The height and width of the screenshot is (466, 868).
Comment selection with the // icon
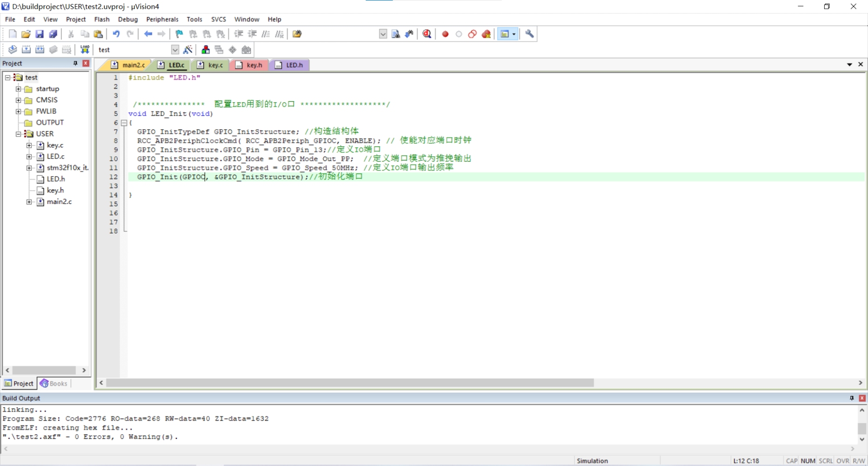[x=266, y=34]
